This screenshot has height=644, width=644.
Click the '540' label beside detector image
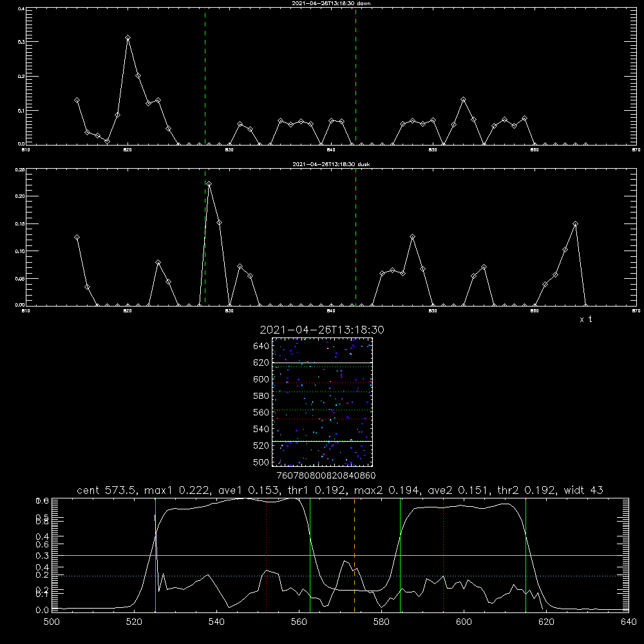click(261, 429)
